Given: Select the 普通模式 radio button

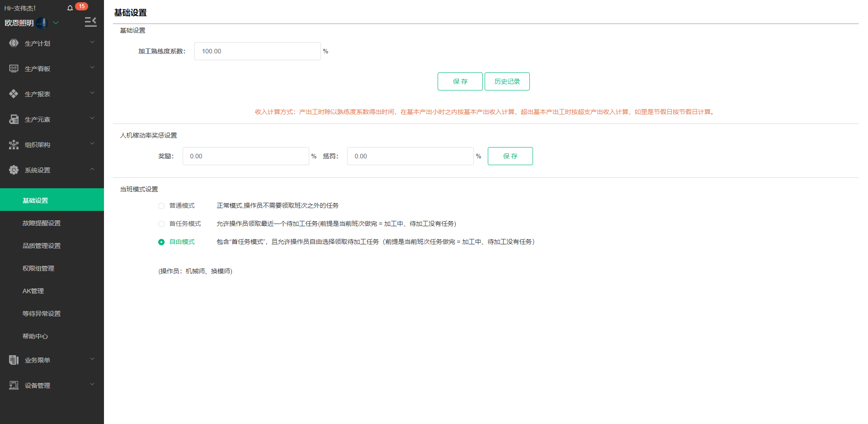Looking at the screenshot, I should (x=161, y=206).
